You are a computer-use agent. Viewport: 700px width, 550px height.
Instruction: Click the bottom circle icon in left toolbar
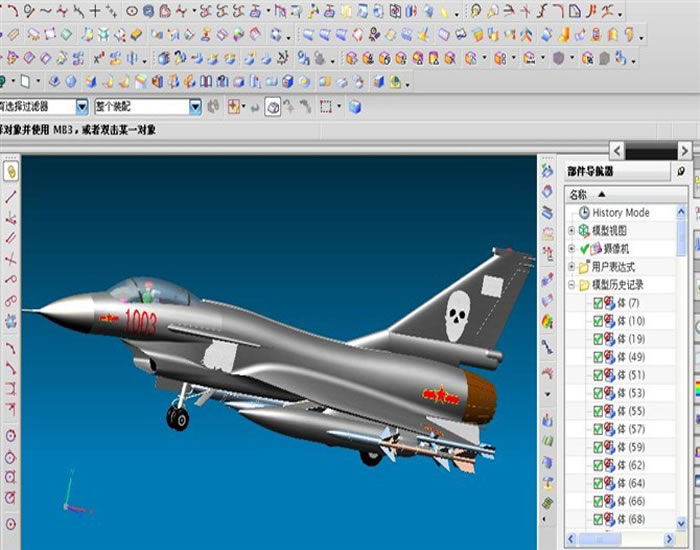[11, 523]
